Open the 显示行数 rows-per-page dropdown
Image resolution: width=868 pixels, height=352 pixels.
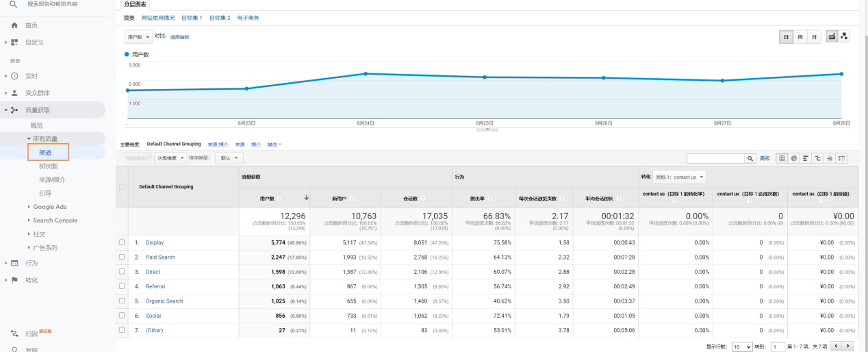[x=742, y=347]
